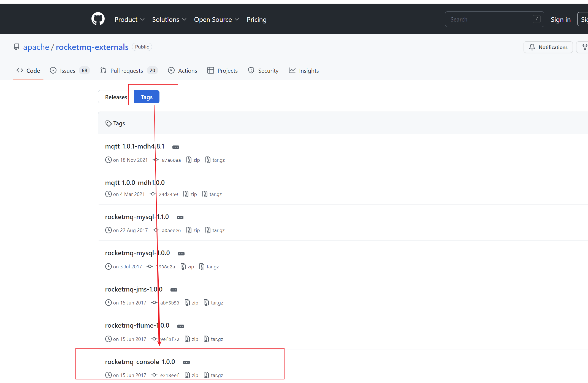Download zip for rocketmq-console-1.0.0
This screenshot has width=588, height=383.
[x=191, y=375]
